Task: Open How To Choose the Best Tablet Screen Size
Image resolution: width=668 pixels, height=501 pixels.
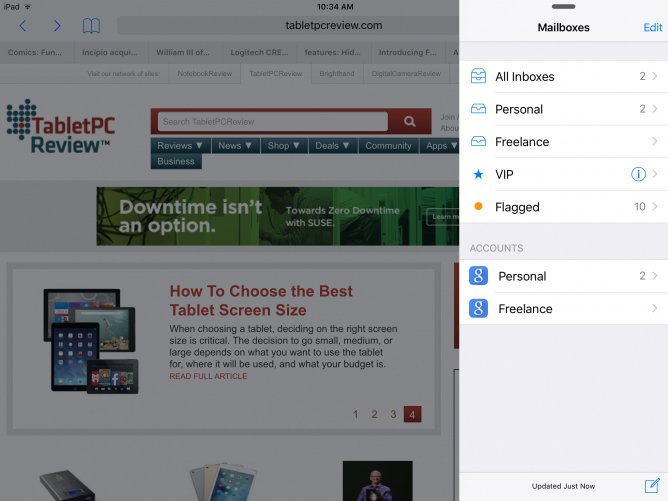Action: (x=261, y=300)
